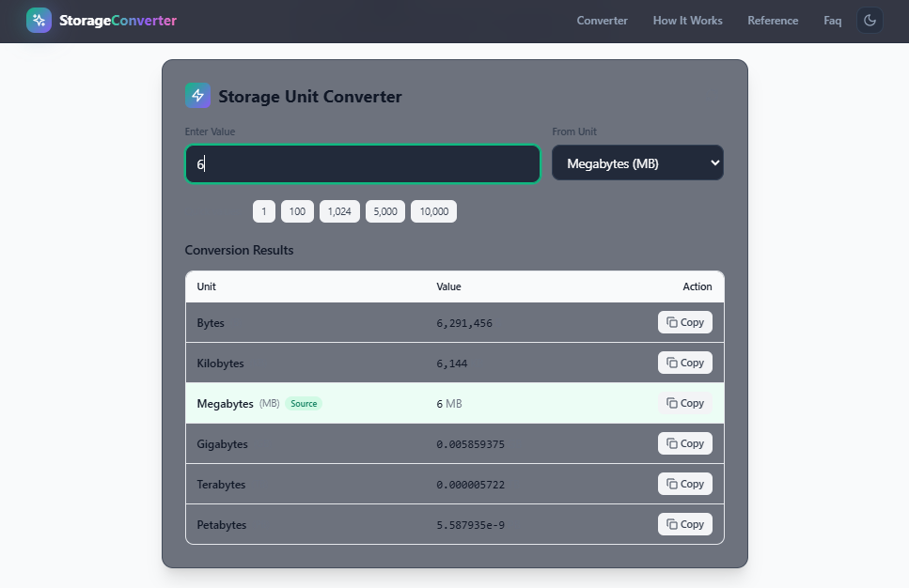The image size is (909, 588).
Task: Choose the 5,000 preset
Action: [384, 211]
